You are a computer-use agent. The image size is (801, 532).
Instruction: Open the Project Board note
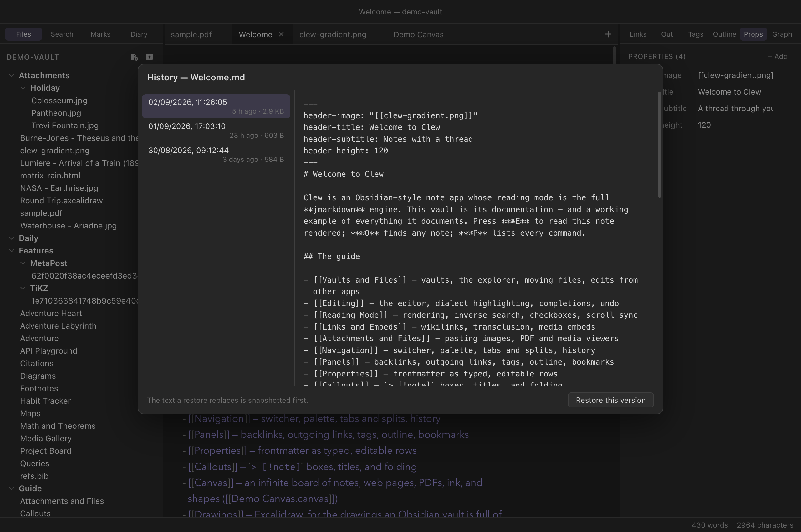pos(46,452)
